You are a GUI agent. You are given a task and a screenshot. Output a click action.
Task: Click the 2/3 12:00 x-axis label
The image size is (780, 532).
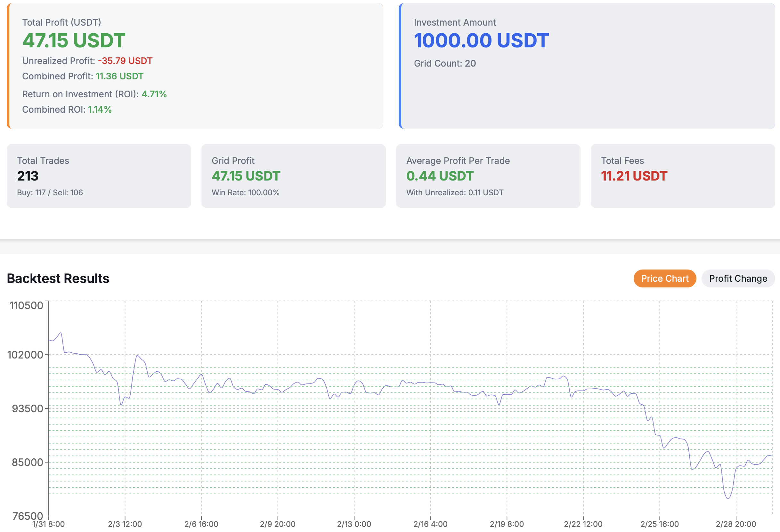click(x=125, y=524)
